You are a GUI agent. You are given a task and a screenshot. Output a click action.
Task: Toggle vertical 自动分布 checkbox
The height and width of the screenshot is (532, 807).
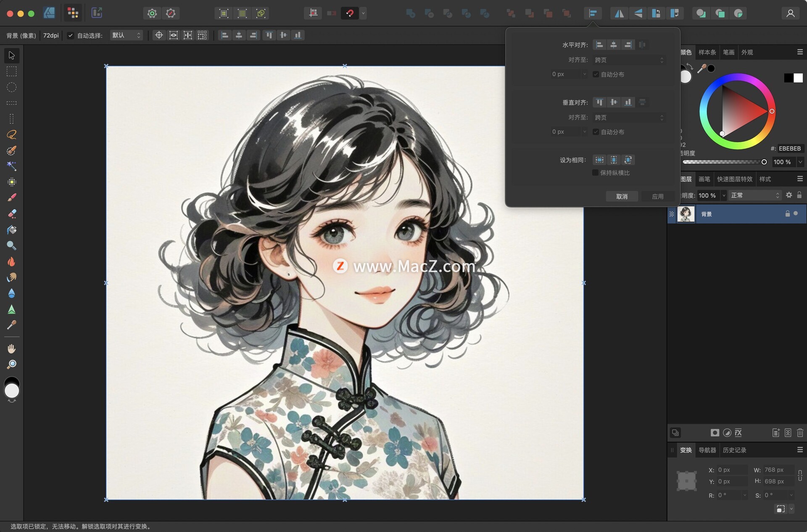596,132
